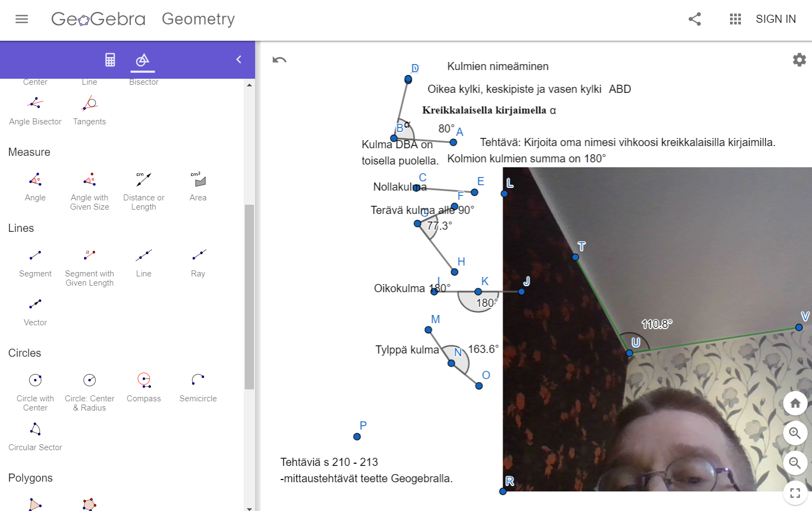Select Angle with Given Size tool

tap(90, 191)
